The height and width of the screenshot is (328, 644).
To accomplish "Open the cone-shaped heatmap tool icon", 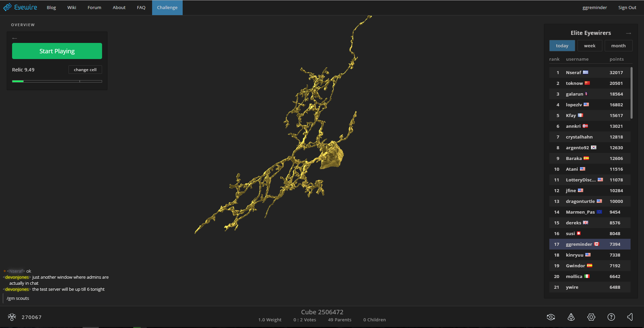I will click(571, 317).
